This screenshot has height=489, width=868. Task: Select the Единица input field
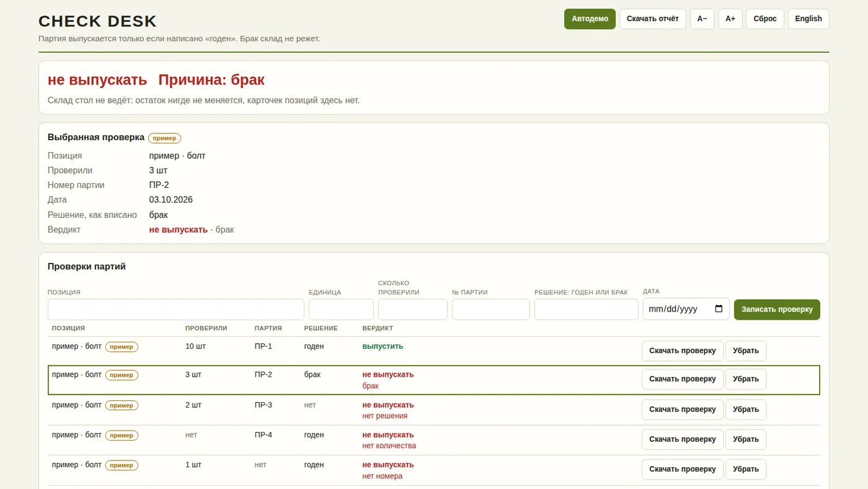pyautogui.click(x=341, y=310)
